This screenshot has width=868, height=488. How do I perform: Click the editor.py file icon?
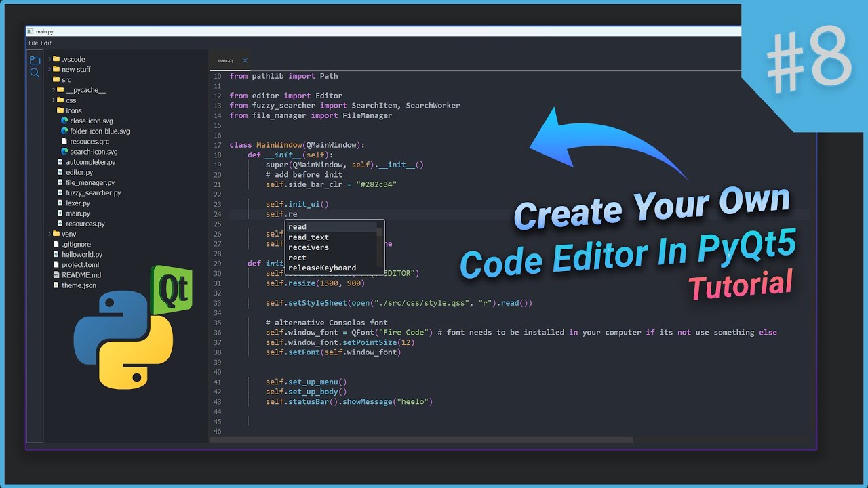point(60,172)
